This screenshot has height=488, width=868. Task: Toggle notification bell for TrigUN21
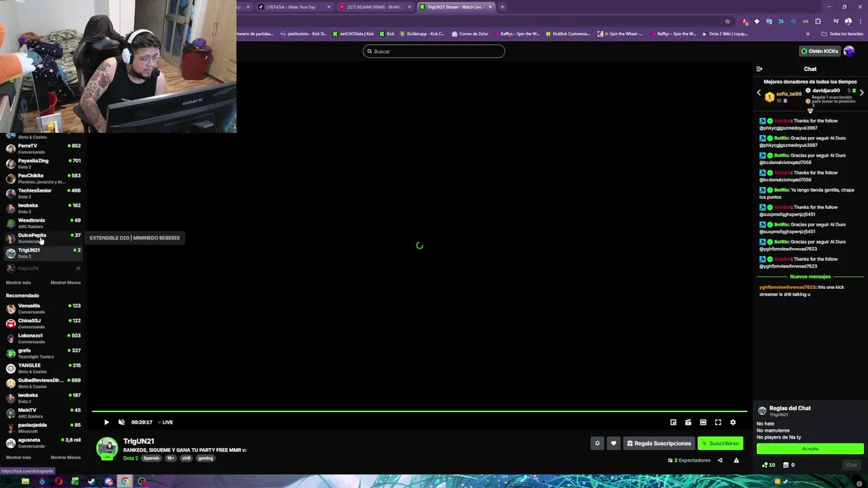coord(597,443)
